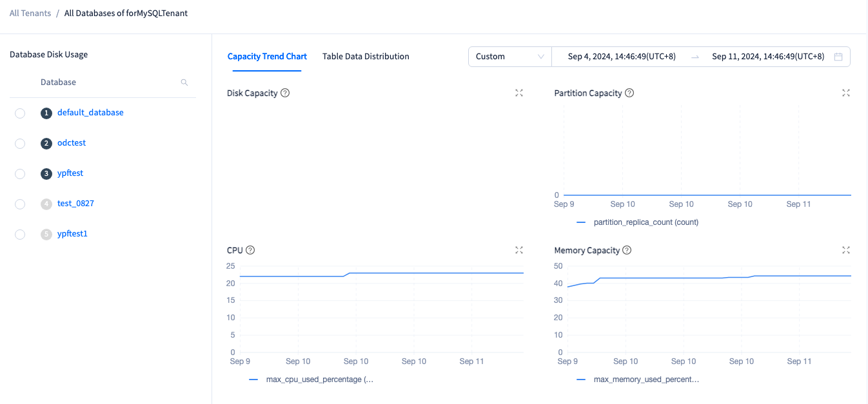Screen dimensions: 868x404
Task: Select the Capacity Trend Chart tab
Action: coord(267,57)
